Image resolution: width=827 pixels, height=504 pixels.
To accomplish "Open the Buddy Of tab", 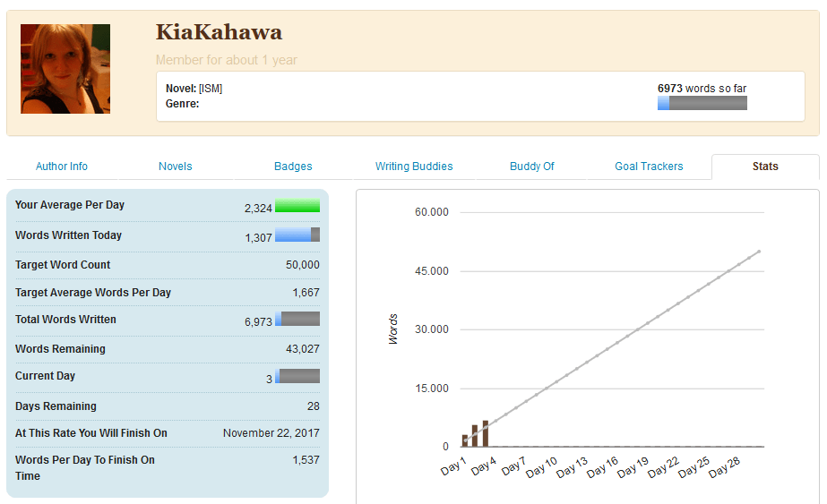I will [532, 167].
